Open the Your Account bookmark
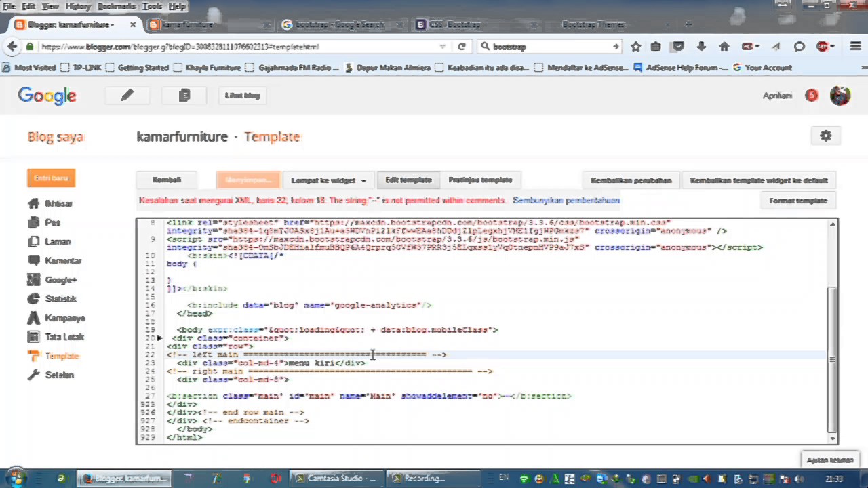Screen dimensions: 868x488 (762, 68)
